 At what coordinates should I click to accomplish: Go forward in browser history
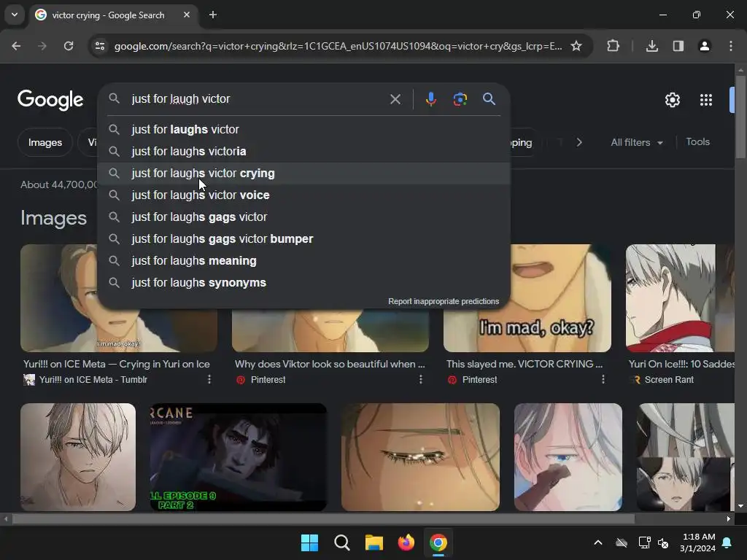pyautogui.click(x=42, y=46)
